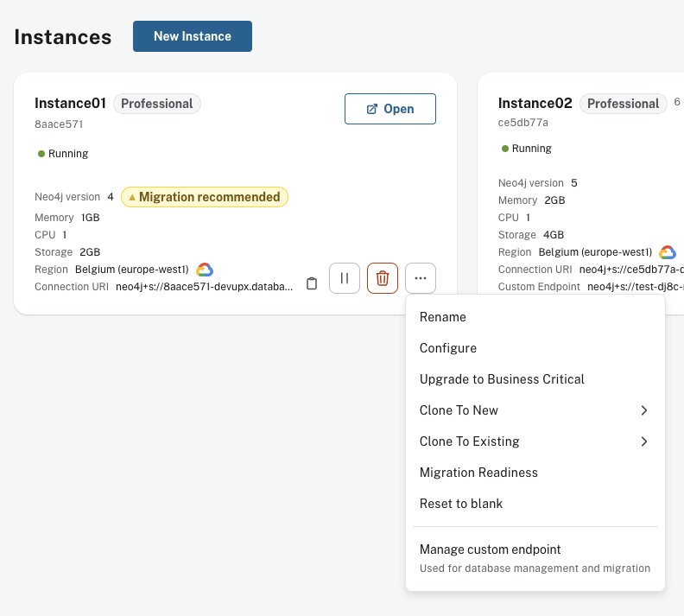Click the Professional badge on Instance02
The height and width of the screenshot is (616, 684).
[623, 104]
